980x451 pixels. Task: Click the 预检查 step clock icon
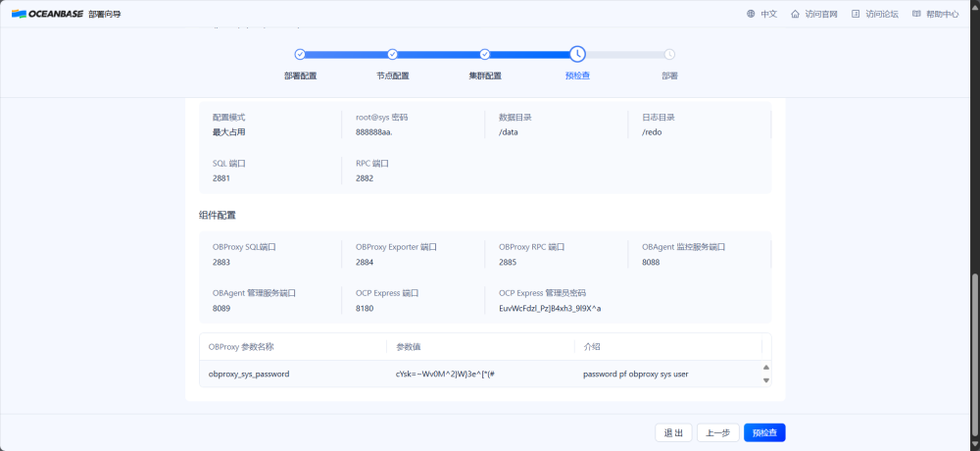[577, 55]
